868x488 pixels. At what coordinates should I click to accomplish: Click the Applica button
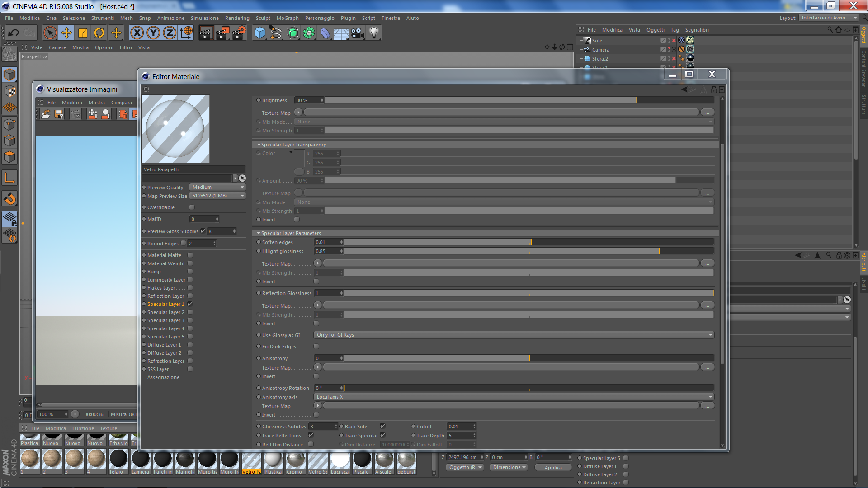tap(553, 468)
